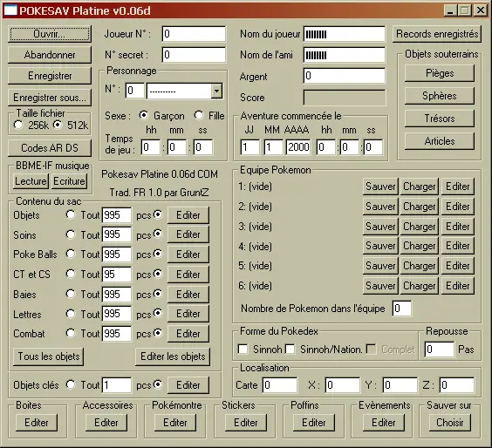Click the Repousse steps field
Screen dimensions: 492x448
tap(439, 349)
